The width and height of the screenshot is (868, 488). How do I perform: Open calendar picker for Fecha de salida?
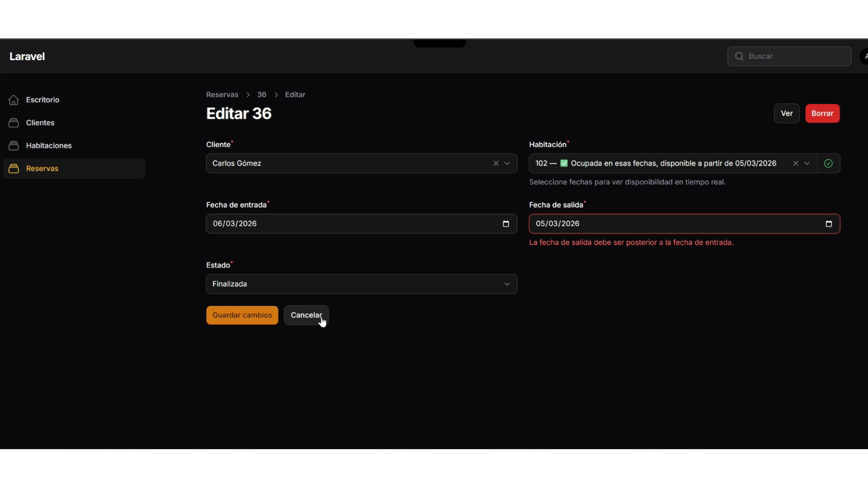pyautogui.click(x=829, y=224)
